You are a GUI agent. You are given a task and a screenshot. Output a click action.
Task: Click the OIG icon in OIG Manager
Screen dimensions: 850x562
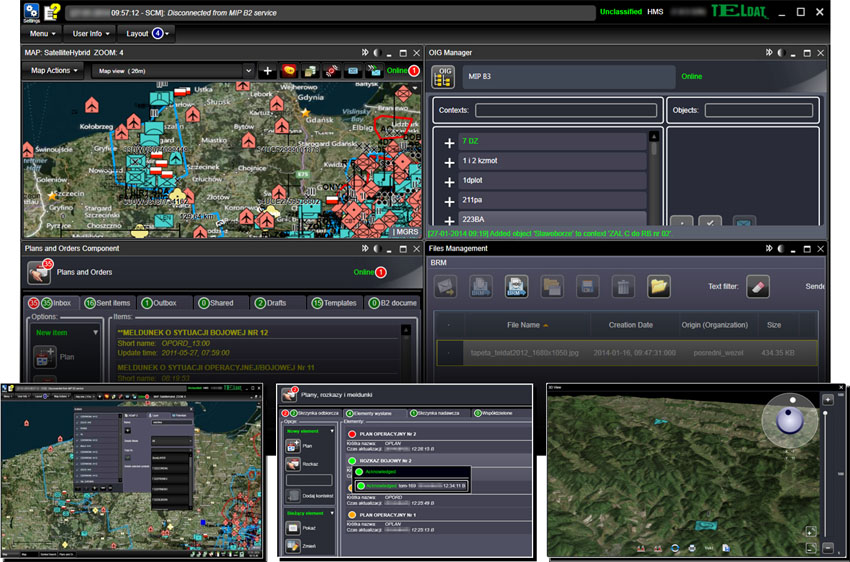coord(443,77)
